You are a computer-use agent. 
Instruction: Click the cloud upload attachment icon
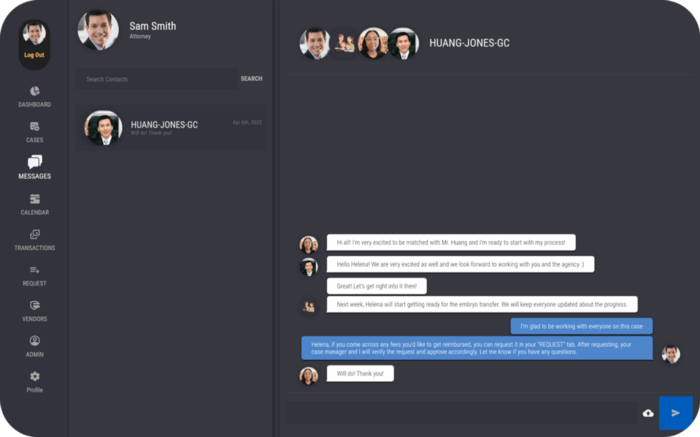point(648,413)
